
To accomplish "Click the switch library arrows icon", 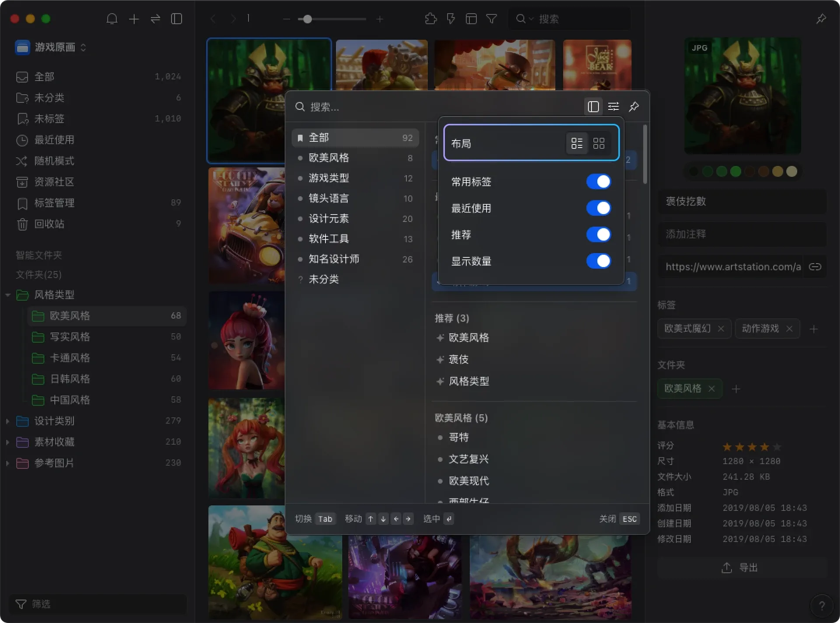I will click(x=155, y=19).
